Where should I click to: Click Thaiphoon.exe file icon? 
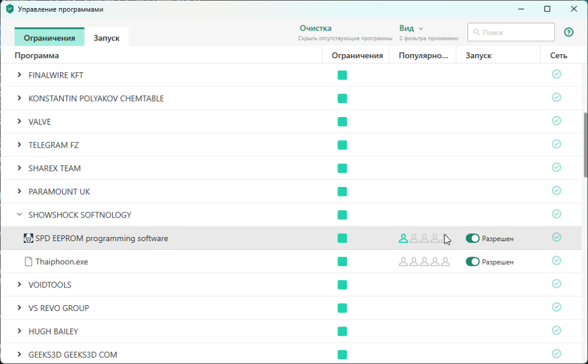28,262
